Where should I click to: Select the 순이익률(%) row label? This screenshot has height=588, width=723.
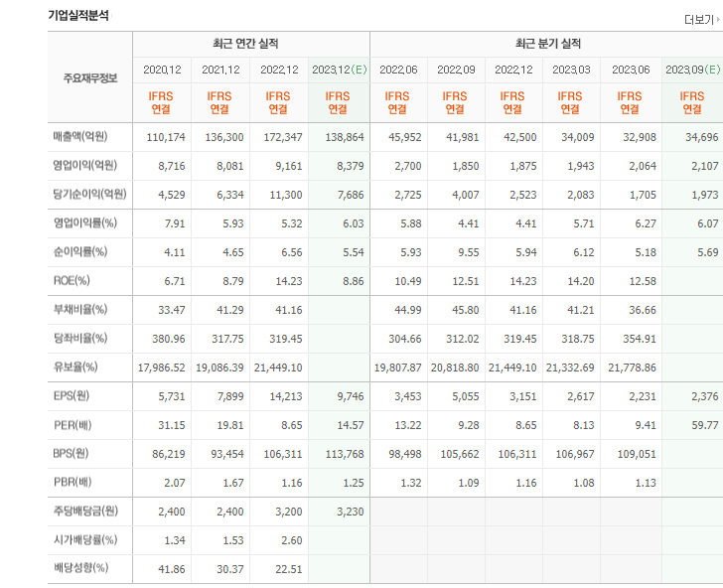80,252
